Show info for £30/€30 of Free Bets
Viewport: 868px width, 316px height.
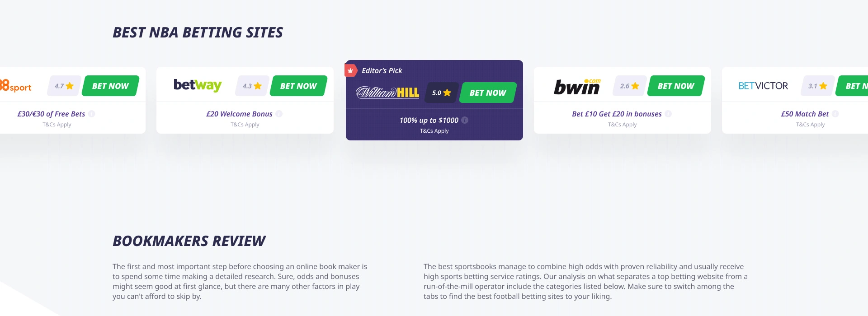pyautogui.click(x=92, y=114)
